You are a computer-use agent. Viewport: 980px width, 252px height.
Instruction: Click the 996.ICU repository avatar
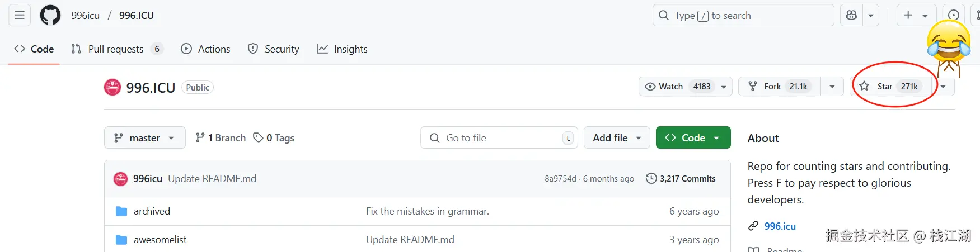click(112, 87)
